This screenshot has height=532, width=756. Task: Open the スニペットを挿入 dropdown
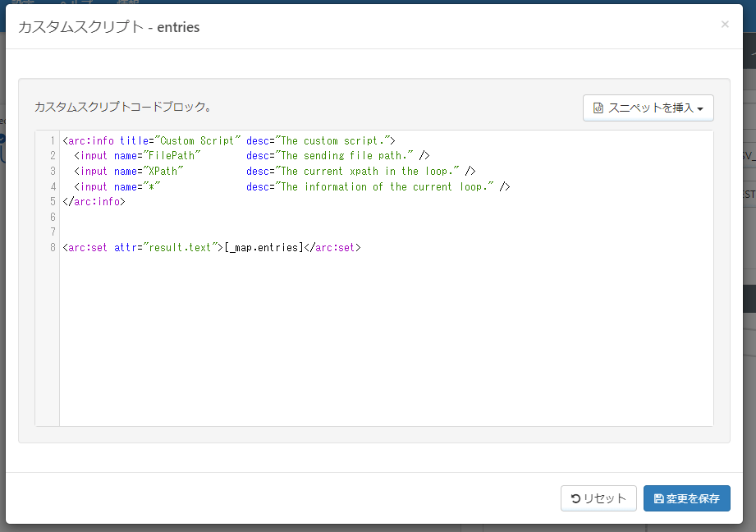pyautogui.click(x=648, y=108)
